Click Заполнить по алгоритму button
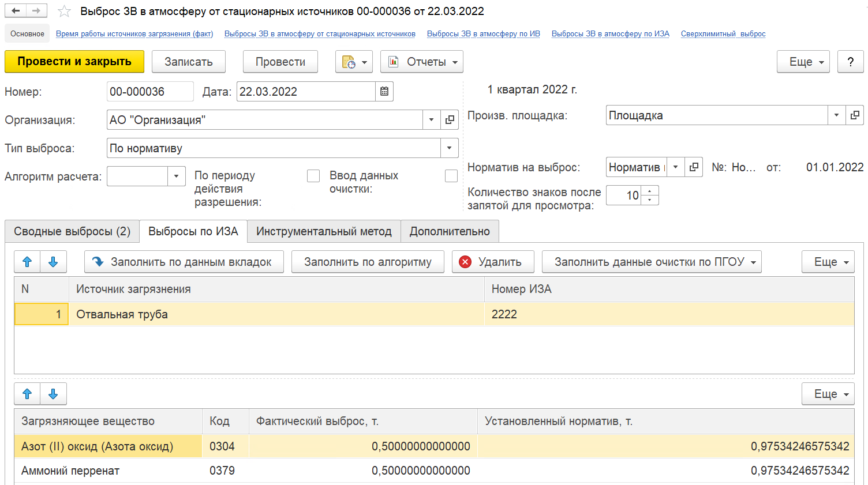 368,262
